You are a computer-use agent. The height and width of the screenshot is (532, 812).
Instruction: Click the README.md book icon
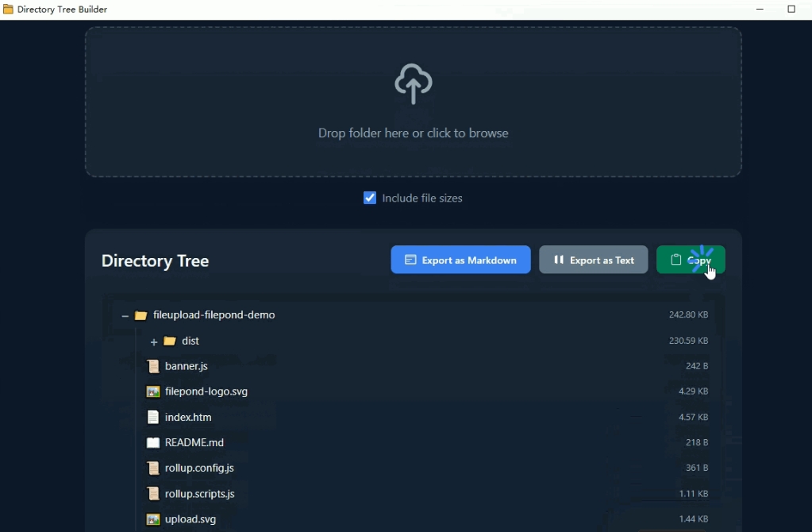click(x=153, y=442)
